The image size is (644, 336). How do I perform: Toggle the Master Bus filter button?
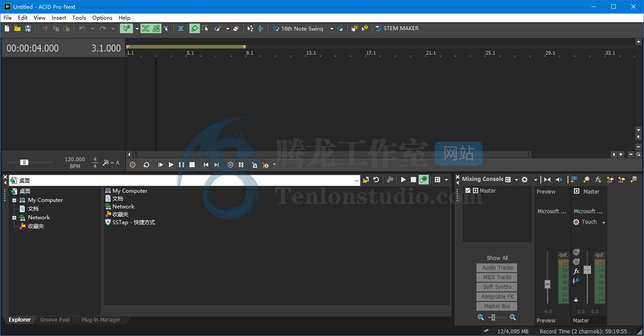click(497, 306)
